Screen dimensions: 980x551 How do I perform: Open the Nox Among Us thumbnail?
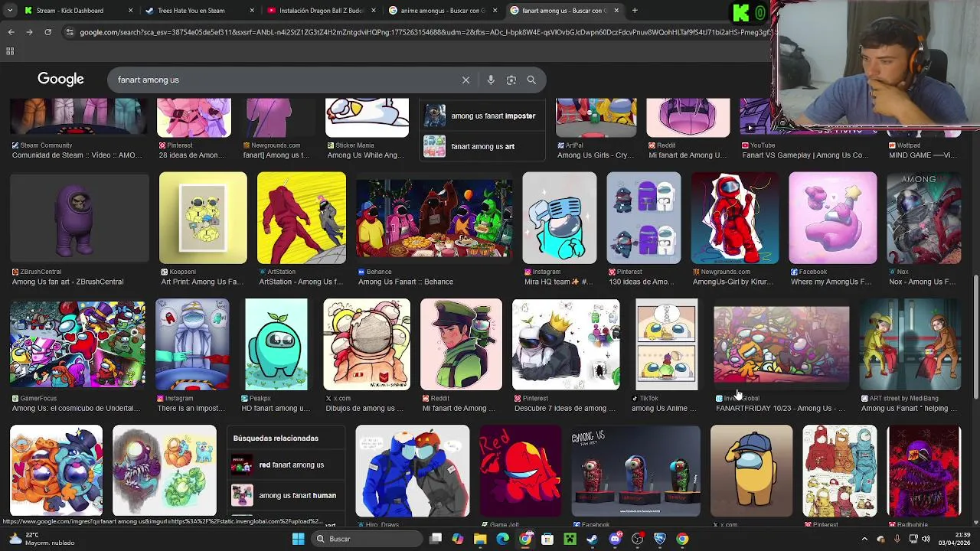click(x=924, y=218)
